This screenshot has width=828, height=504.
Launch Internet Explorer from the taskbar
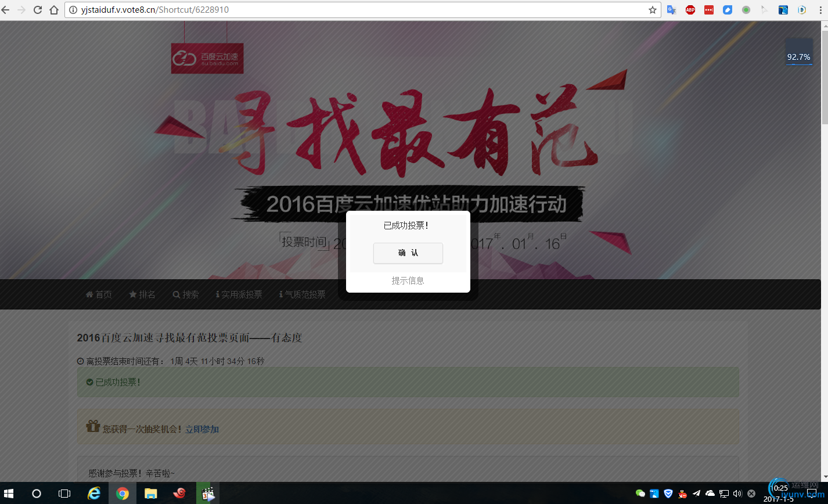93,494
